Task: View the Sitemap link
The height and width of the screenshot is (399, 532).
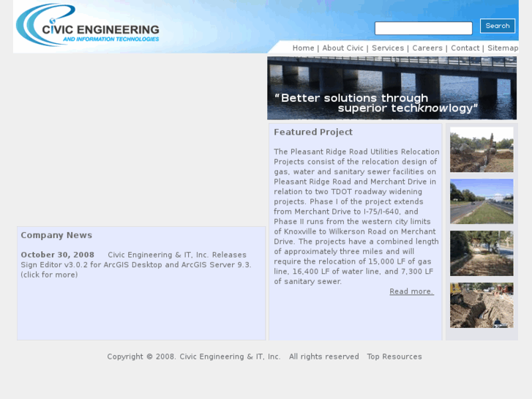Action: click(503, 48)
